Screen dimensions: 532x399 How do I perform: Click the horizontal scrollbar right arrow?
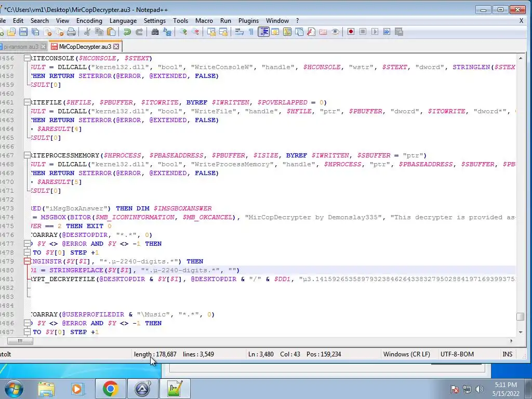click(511, 341)
